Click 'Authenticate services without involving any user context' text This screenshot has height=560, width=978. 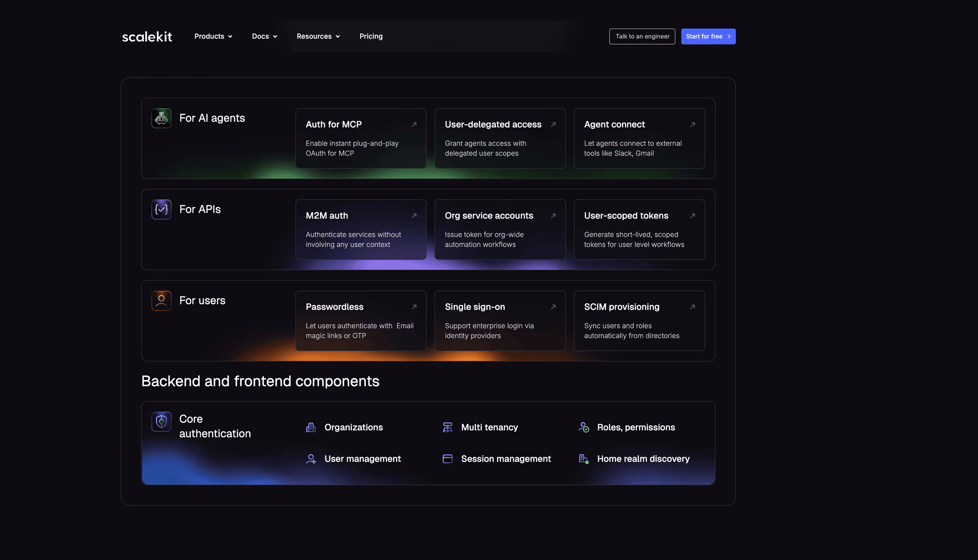pos(353,239)
